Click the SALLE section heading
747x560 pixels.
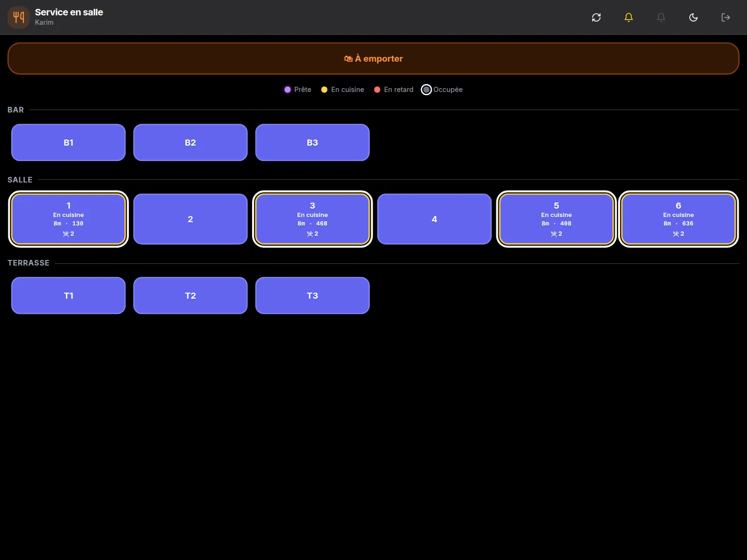(x=20, y=180)
